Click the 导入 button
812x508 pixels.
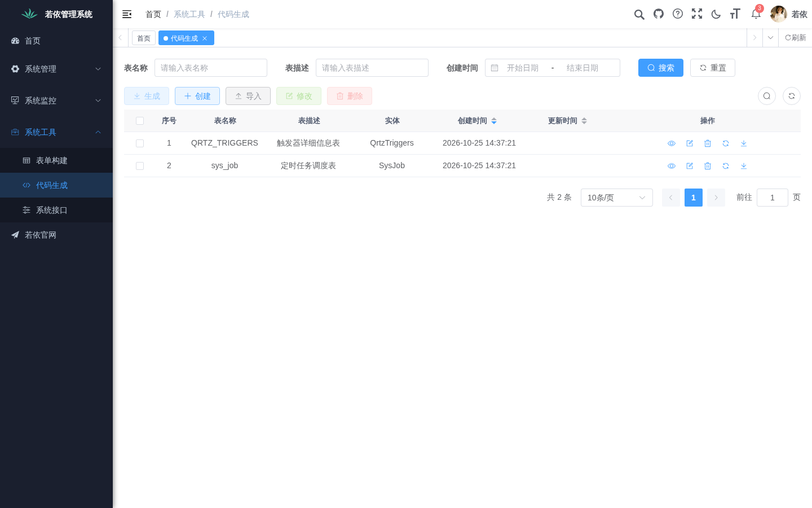pyautogui.click(x=248, y=96)
